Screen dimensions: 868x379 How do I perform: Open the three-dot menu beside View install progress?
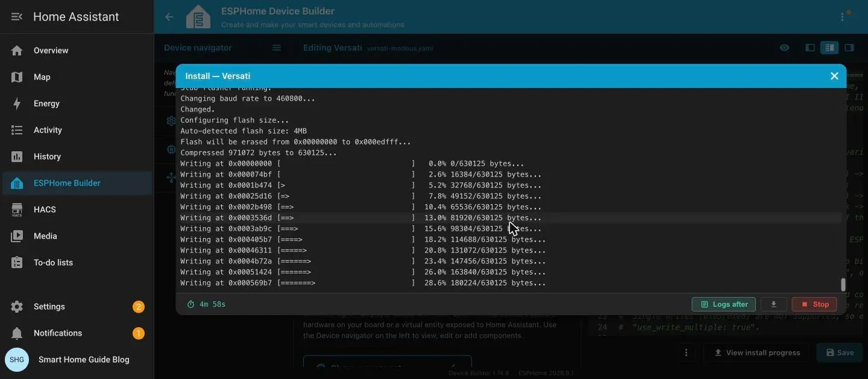click(686, 352)
